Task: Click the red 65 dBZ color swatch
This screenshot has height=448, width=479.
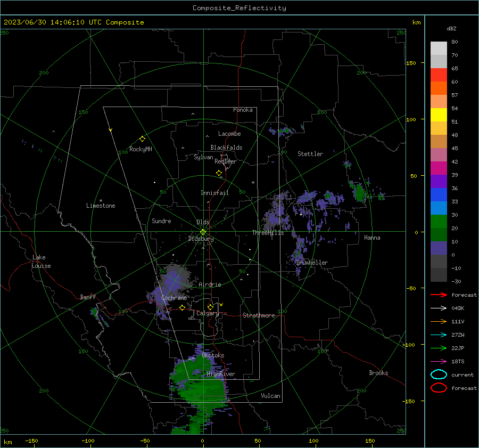Action: click(439, 75)
